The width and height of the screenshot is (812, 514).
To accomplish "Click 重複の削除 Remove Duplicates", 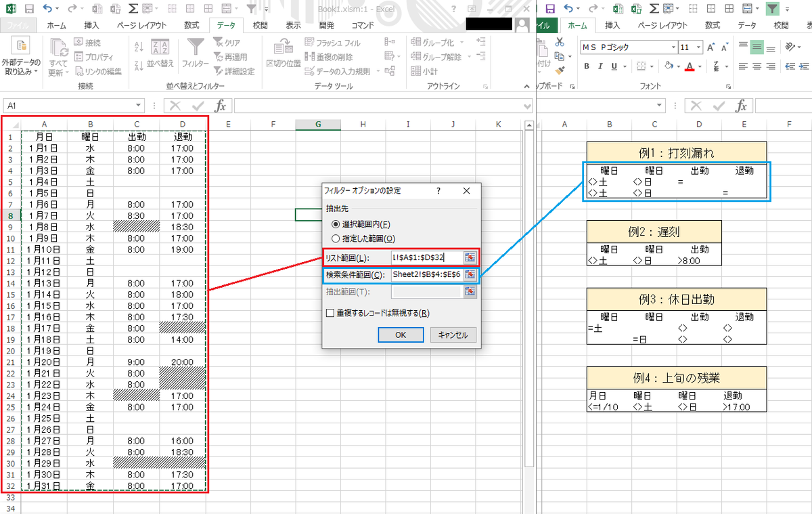I will (329, 57).
